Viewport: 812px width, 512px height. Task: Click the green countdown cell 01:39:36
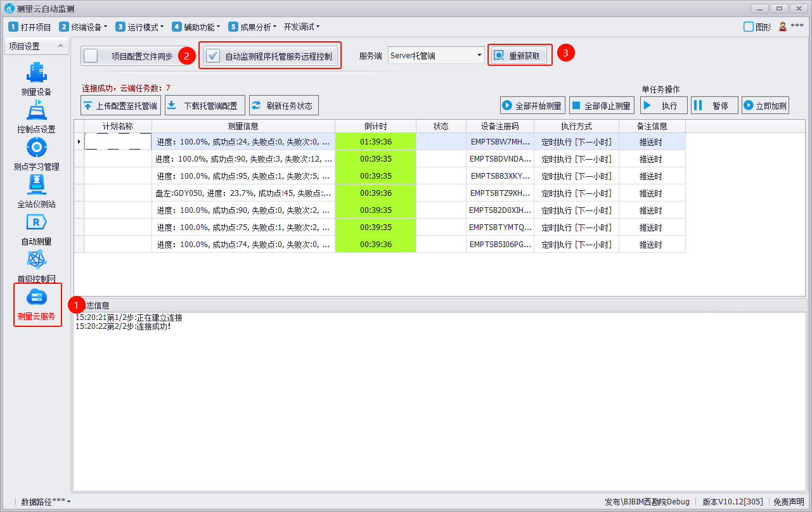click(375, 141)
